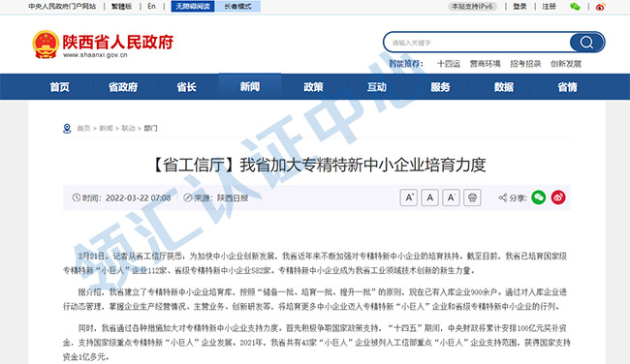
Task: Open the 政策 navigation tab
Action: tap(313, 87)
